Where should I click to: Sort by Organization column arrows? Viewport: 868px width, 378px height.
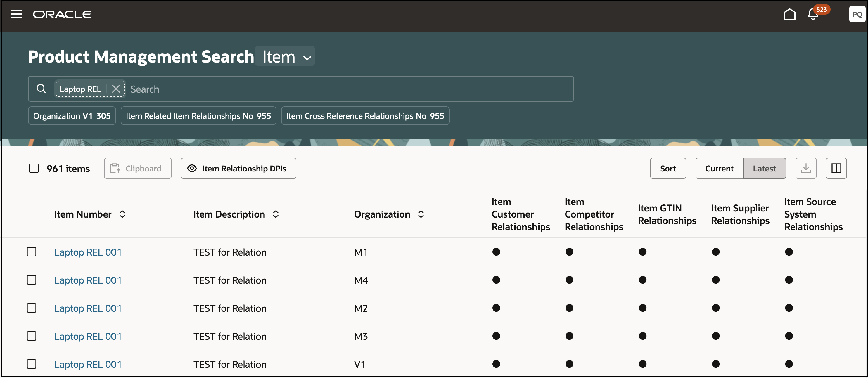click(x=421, y=214)
